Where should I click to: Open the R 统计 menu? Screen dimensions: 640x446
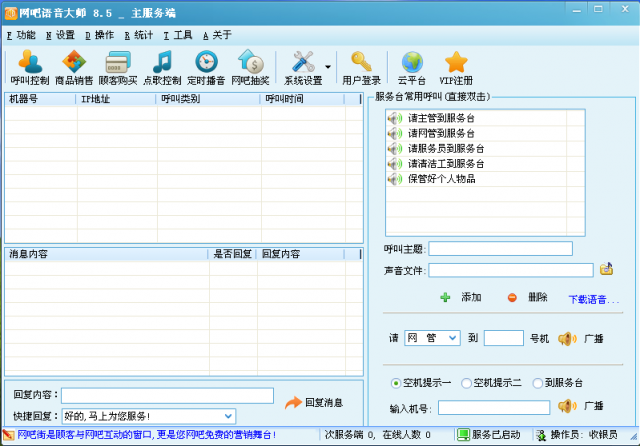[x=139, y=35]
